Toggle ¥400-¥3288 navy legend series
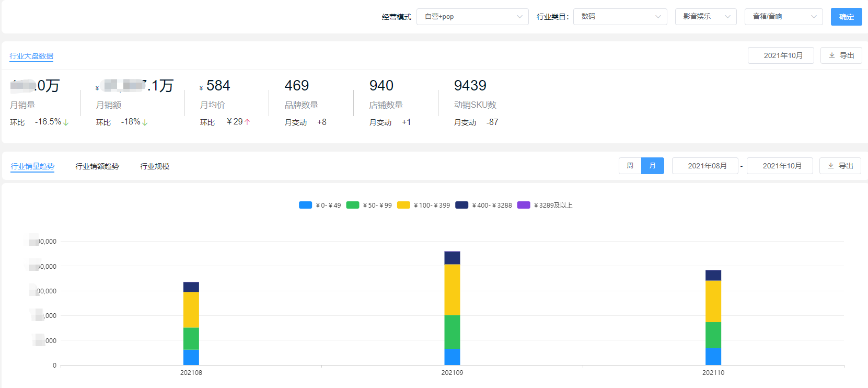This screenshot has height=388, width=868. click(461, 205)
